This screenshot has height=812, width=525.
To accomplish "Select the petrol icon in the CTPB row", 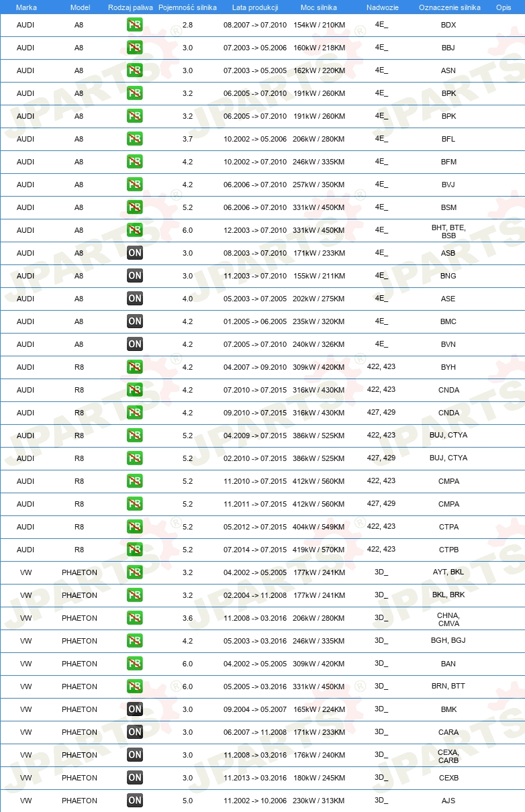I will [x=135, y=550].
